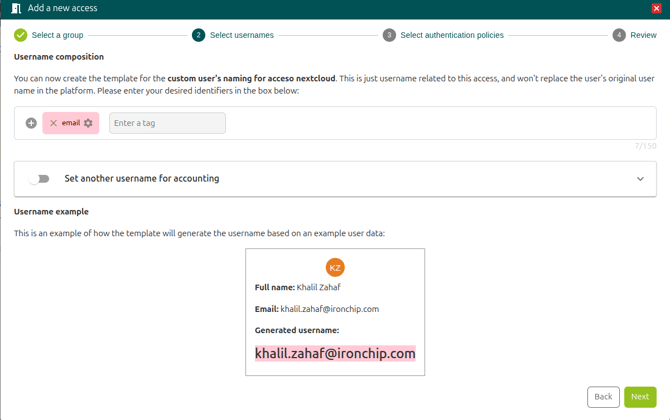The width and height of the screenshot is (670, 420).
Task: Click the door icon in title bar
Action: coord(15,8)
